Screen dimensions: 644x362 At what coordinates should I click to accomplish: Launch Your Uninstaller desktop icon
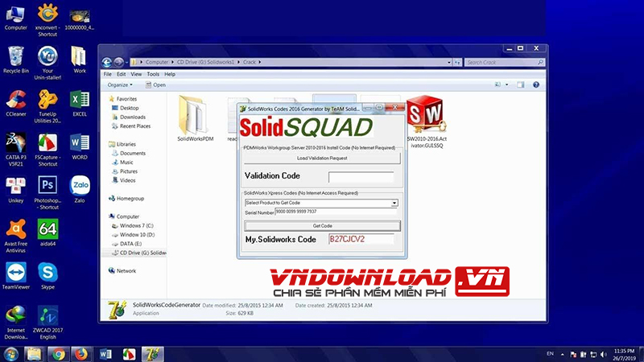[47, 63]
